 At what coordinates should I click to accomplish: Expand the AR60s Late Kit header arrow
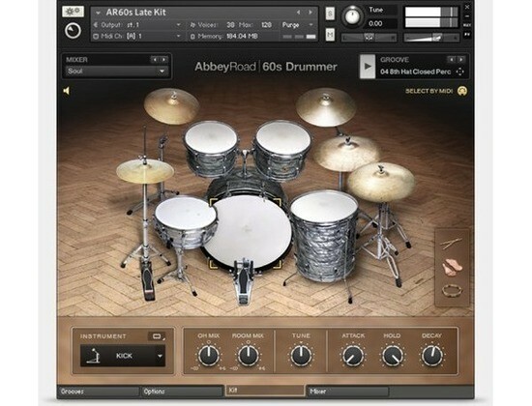click(99, 13)
